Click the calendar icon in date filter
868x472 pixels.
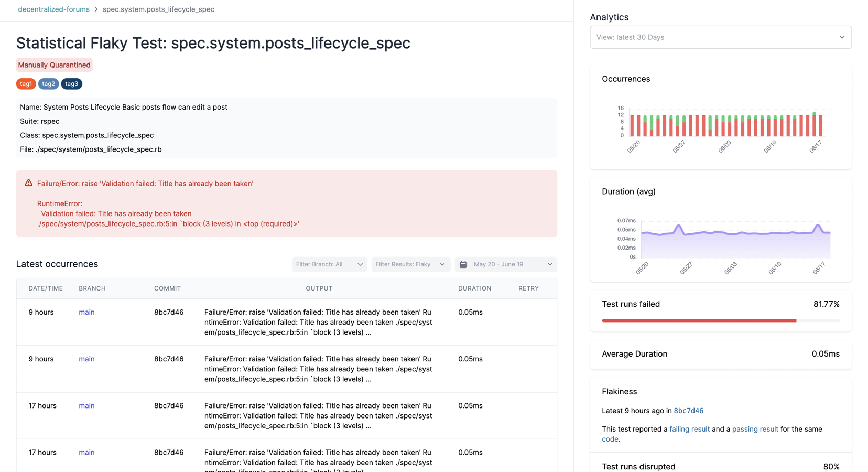pos(463,264)
